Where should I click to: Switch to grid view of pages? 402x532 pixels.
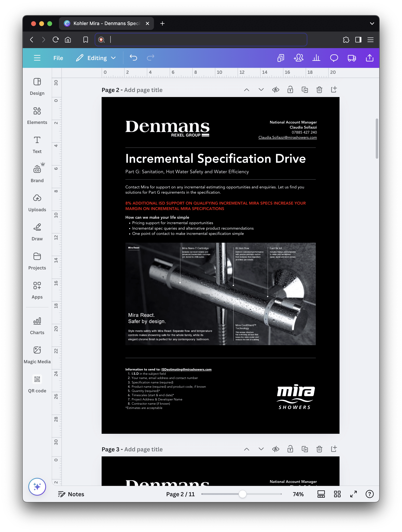click(337, 494)
